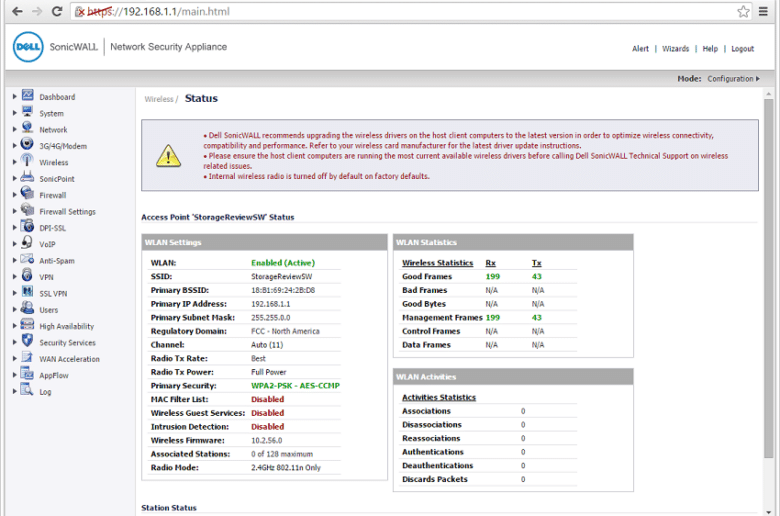Click the '18:B1:69:24:2B:D8' BSSID value

[x=283, y=290]
